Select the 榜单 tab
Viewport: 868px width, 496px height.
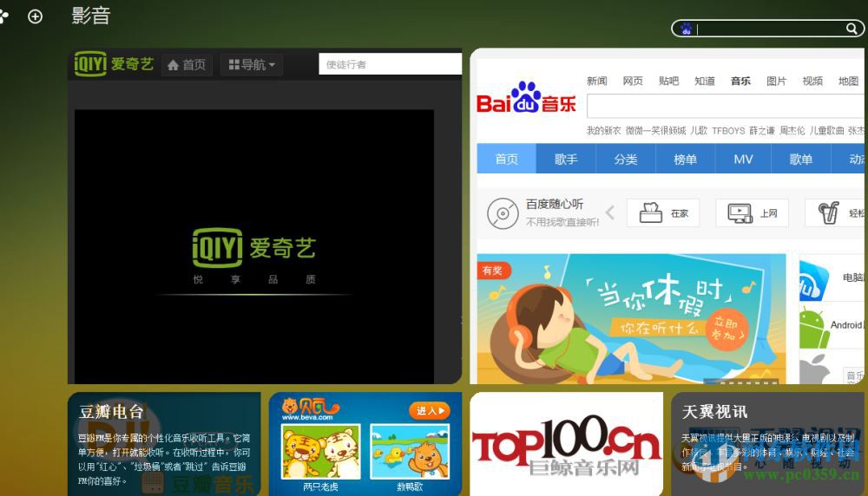click(x=686, y=160)
